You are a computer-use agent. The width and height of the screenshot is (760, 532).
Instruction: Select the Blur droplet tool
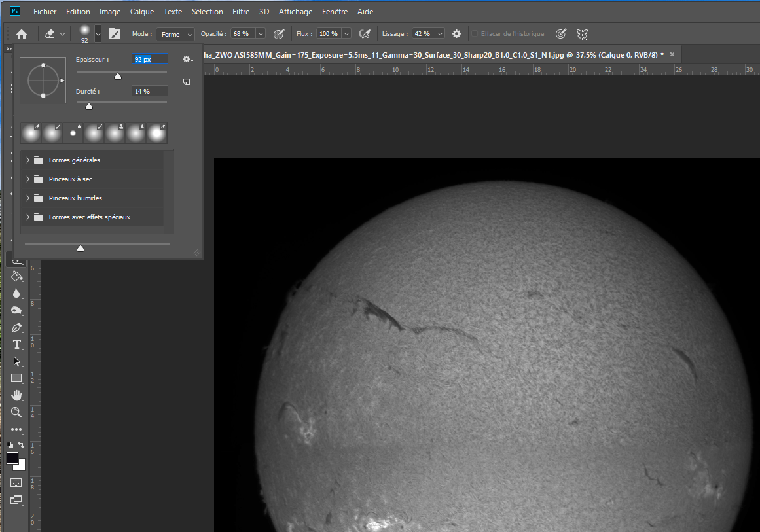tap(17, 293)
